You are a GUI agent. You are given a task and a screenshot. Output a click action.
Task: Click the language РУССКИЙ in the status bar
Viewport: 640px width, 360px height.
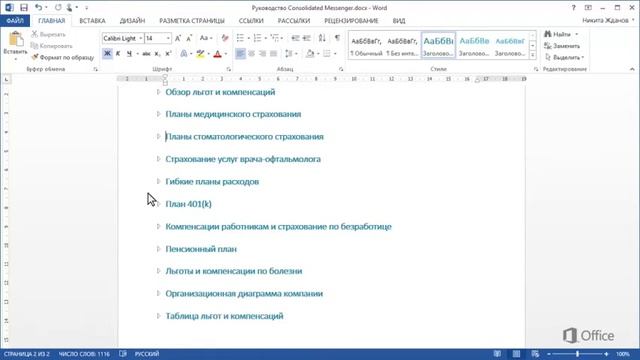coord(147,354)
